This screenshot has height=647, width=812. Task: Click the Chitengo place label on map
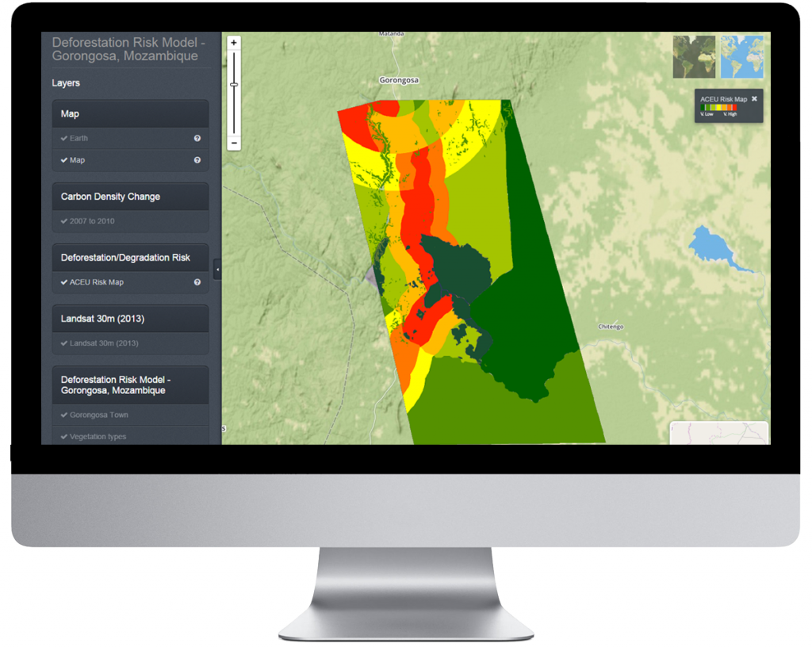(x=611, y=327)
